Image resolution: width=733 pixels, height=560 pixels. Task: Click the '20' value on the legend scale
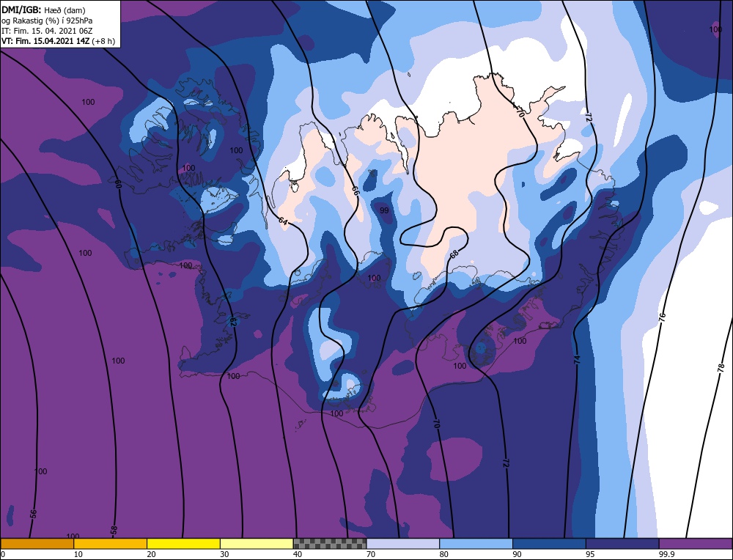(152, 554)
